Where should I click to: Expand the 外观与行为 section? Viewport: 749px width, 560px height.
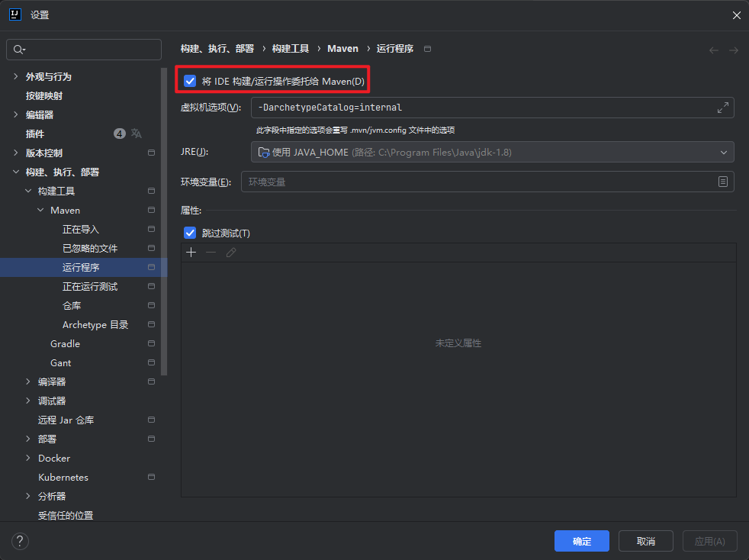(x=16, y=76)
